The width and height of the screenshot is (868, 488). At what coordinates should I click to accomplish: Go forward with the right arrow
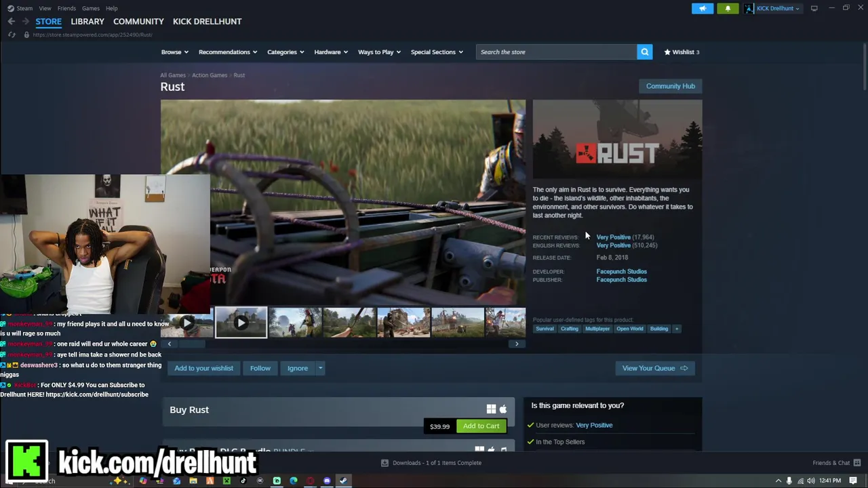pyautogui.click(x=26, y=22)
